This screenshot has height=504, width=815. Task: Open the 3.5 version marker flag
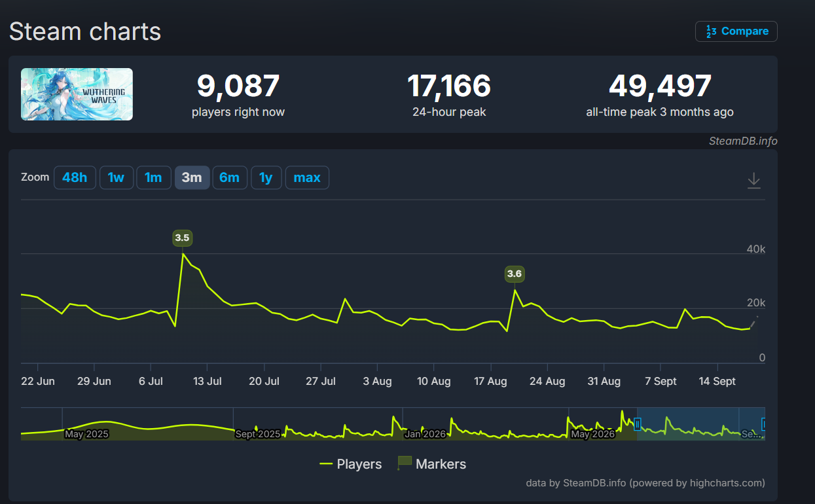coord(182,238)
